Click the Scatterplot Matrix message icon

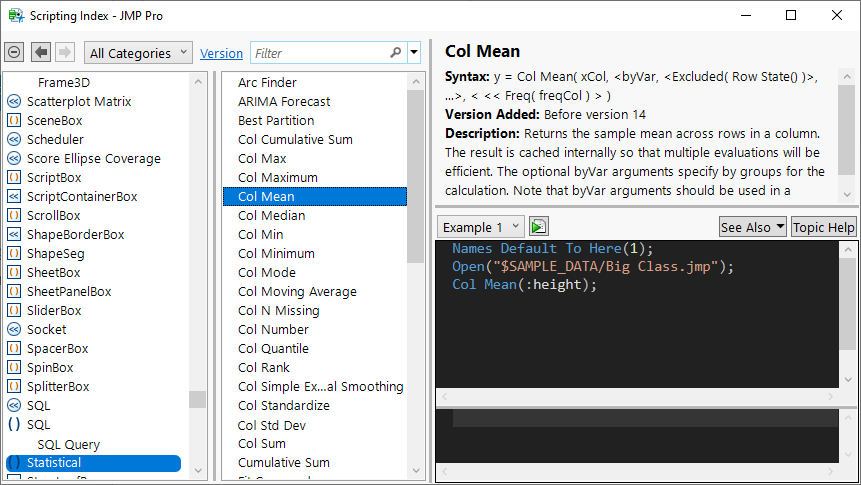click(14, 101)
